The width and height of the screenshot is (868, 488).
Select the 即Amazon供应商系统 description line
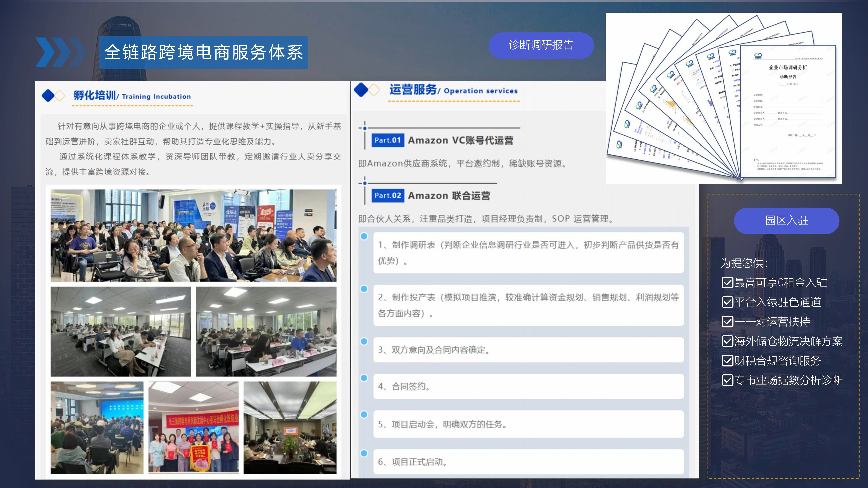click(x=462, y=164)
